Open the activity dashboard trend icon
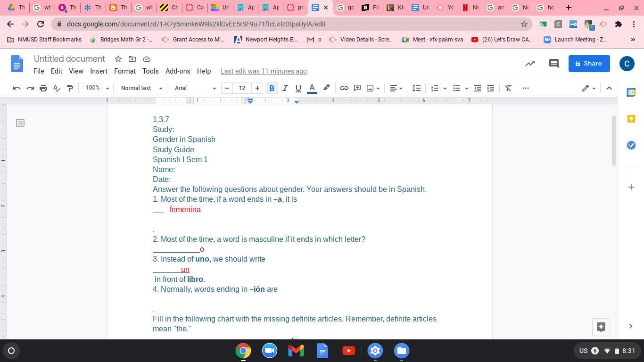The height and width of the screenshot is (362, 644). 530,64
